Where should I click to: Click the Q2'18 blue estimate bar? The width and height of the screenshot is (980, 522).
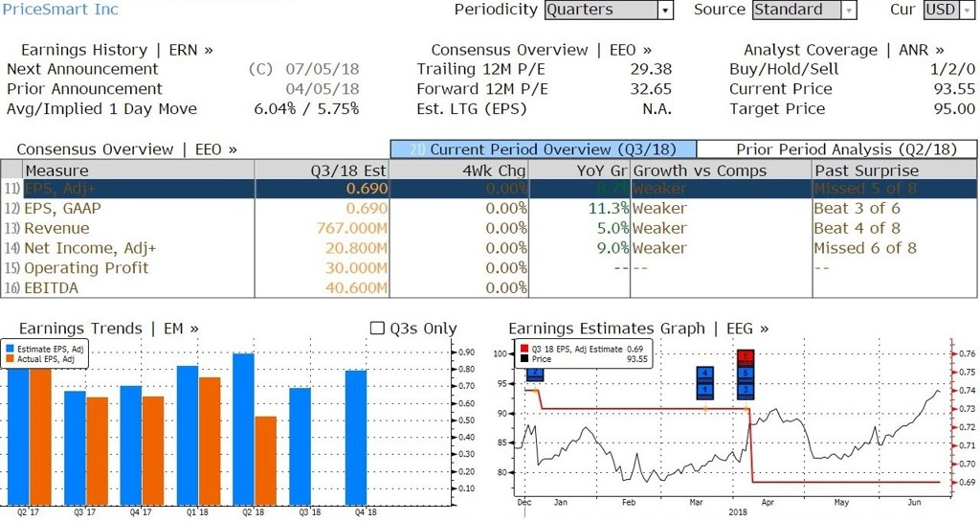click(x=243, y=429)
